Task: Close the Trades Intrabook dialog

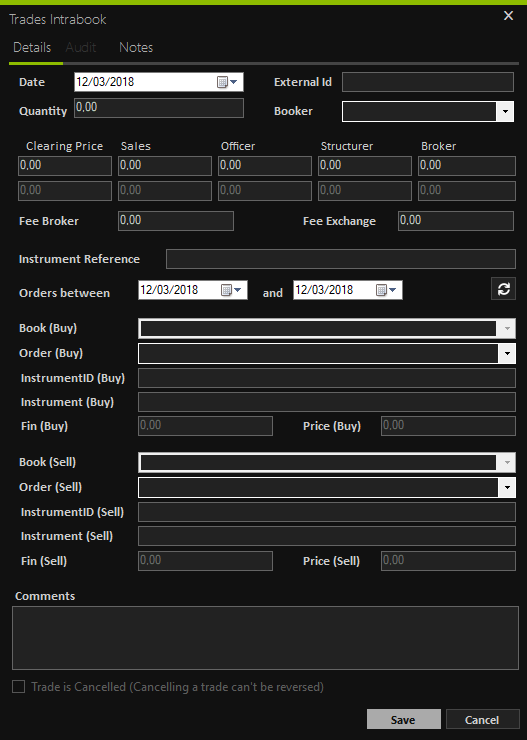Action: [508, 16]
